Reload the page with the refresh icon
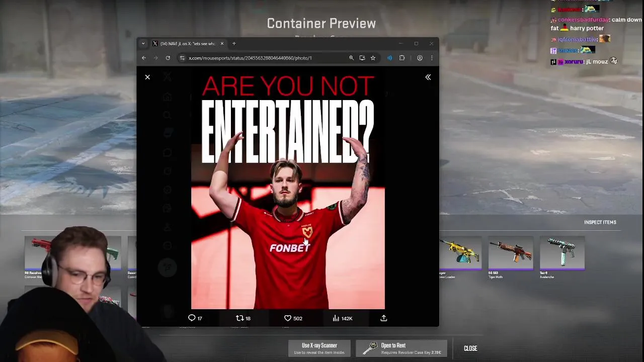This screenshot has width=644, height=362. [x=168, y=58]
